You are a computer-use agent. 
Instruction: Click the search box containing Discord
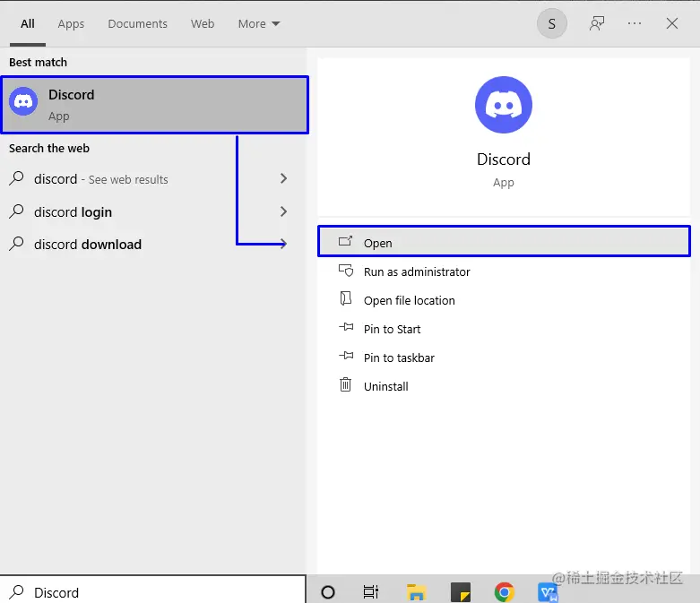click(153, 590)
